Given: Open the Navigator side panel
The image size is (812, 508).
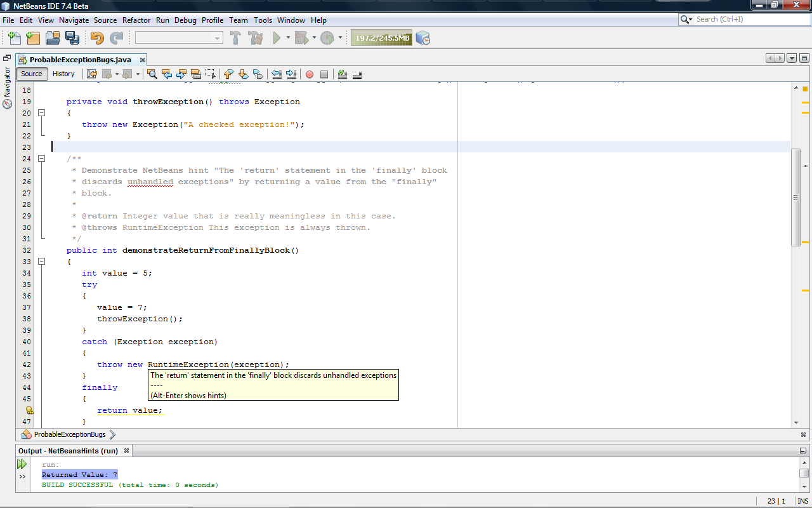Looking at the screenshot, I should [x=8, y=88].
